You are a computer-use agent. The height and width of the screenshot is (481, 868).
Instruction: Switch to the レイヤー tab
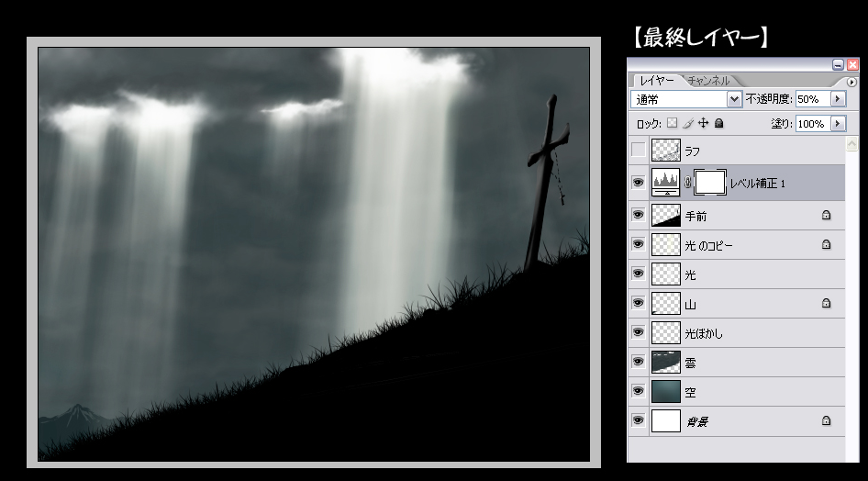[x=657, y=81]
